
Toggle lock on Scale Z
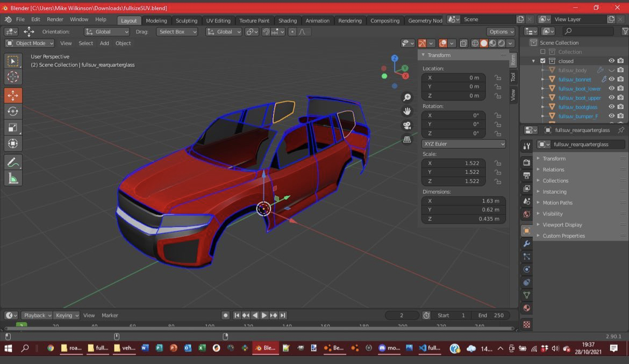[497, 181]
